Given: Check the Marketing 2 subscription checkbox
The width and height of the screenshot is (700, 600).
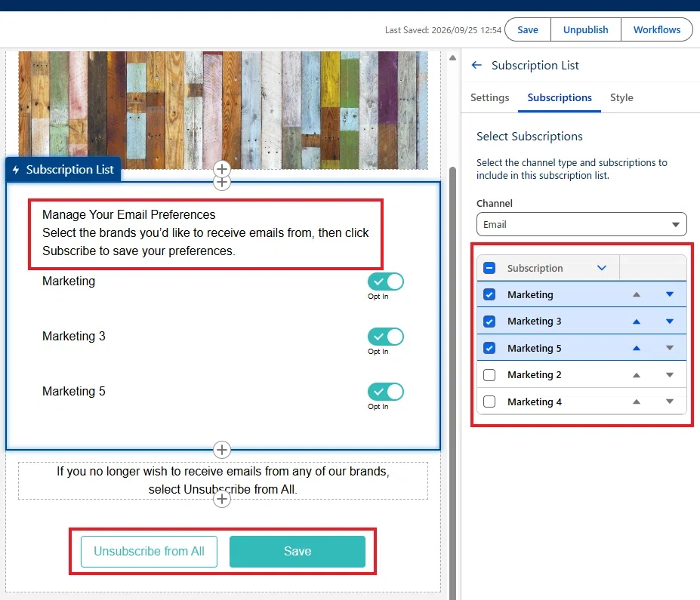Looking at the screenshot, I should 489,375.
